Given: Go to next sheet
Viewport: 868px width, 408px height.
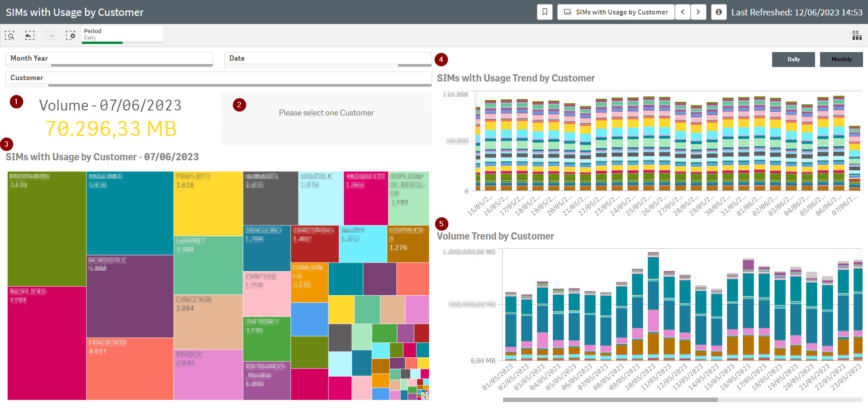Looking at the screenshot, I should point(698,12).
